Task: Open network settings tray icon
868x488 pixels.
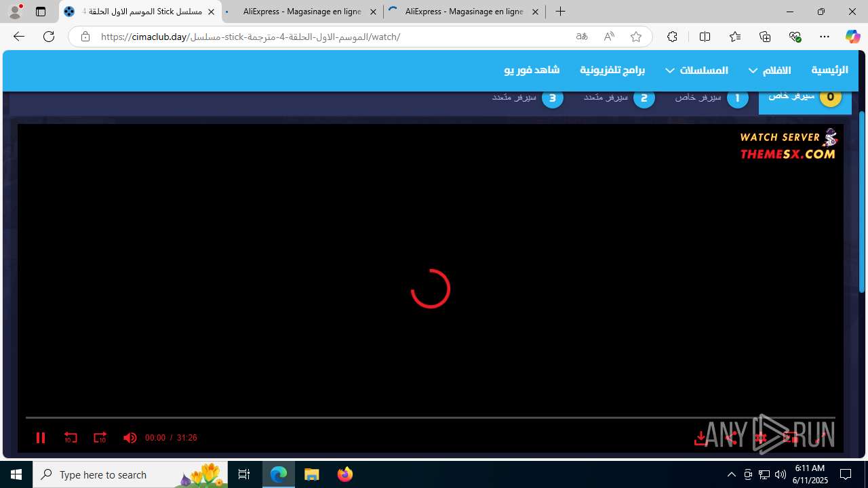Action: click(764, 474)
